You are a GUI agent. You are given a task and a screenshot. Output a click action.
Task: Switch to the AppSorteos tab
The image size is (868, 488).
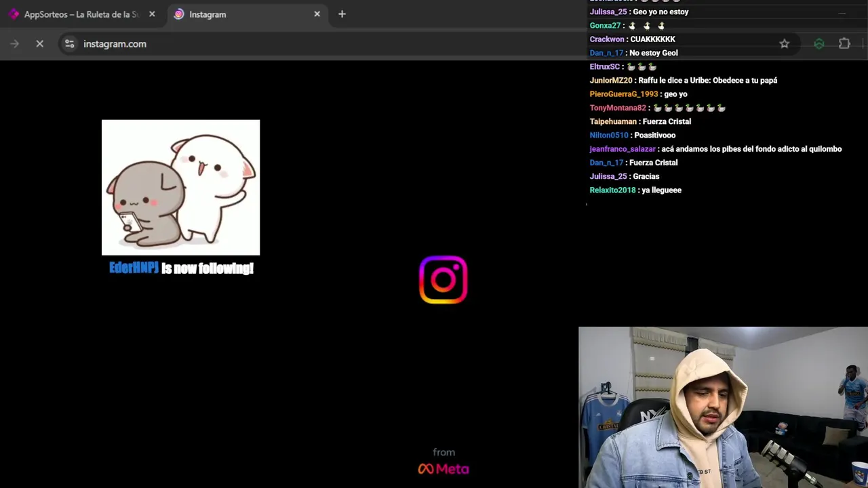[81, 14]
